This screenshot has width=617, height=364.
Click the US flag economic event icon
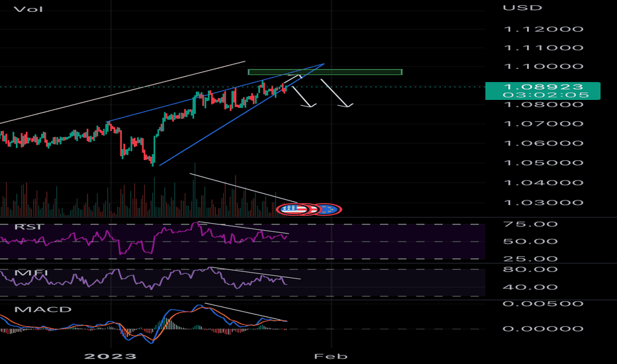click(293, 209)
